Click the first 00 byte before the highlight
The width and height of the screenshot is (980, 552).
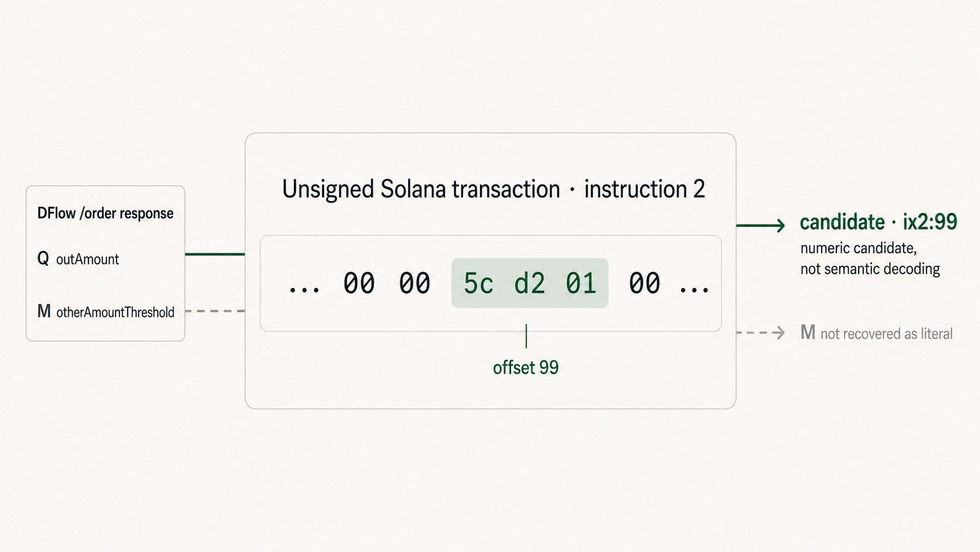coord(359,283)
